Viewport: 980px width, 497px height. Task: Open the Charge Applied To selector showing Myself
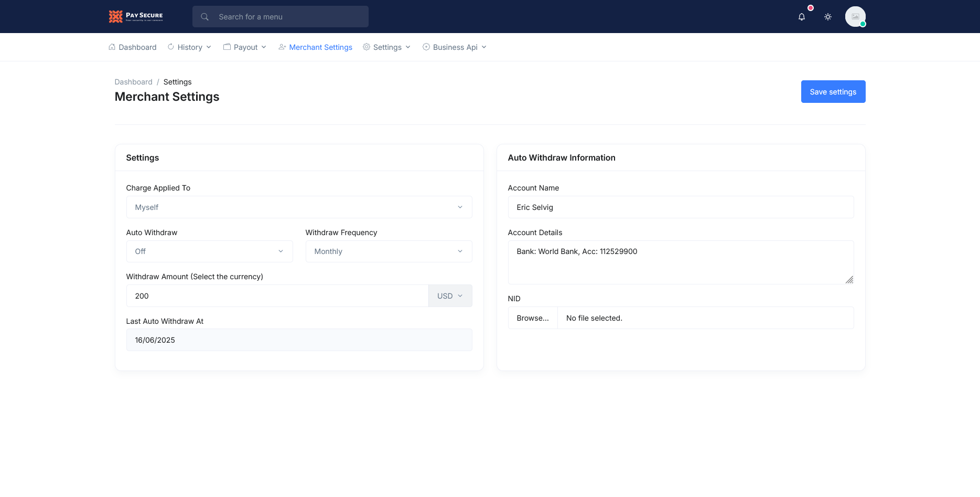299,207
